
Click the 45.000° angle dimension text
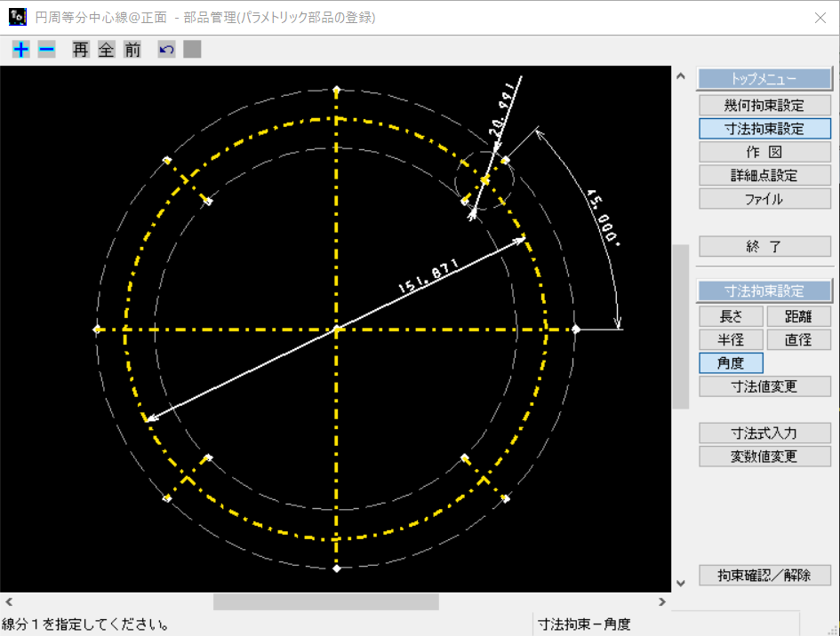tap(604, 218)
